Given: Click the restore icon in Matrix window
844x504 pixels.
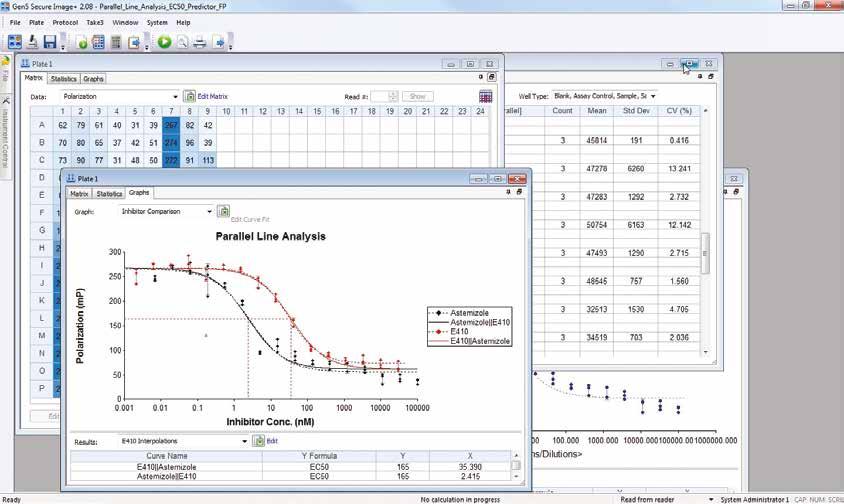Looking at the screenshot, I should point(491,77).
